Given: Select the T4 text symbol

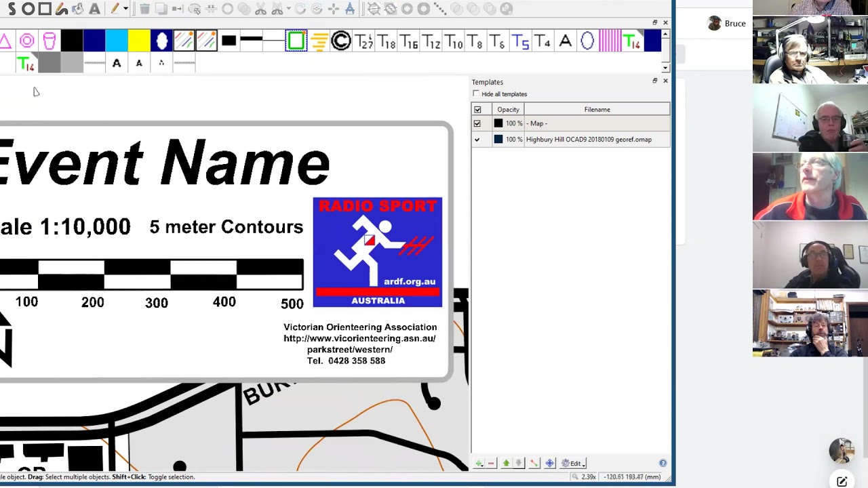Looking at the screenshot, I should point(542,41).
